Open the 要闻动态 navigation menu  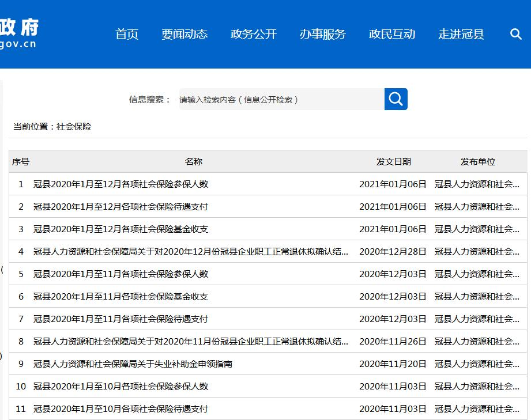point(184,34)
